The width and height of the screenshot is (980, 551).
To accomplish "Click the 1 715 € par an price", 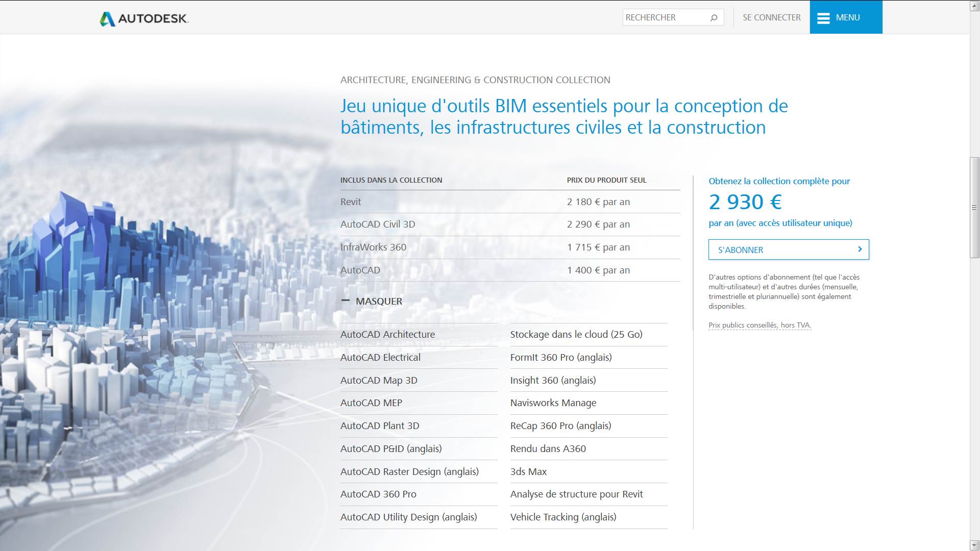I will coord(598,247).
